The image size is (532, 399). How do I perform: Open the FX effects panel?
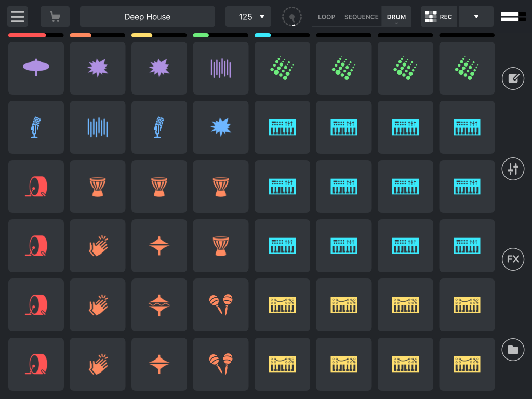coord(513,259)
